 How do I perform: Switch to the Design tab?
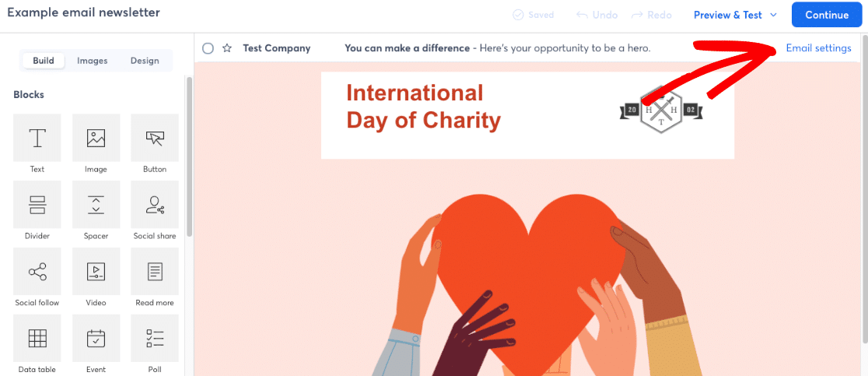coord(145,61)
